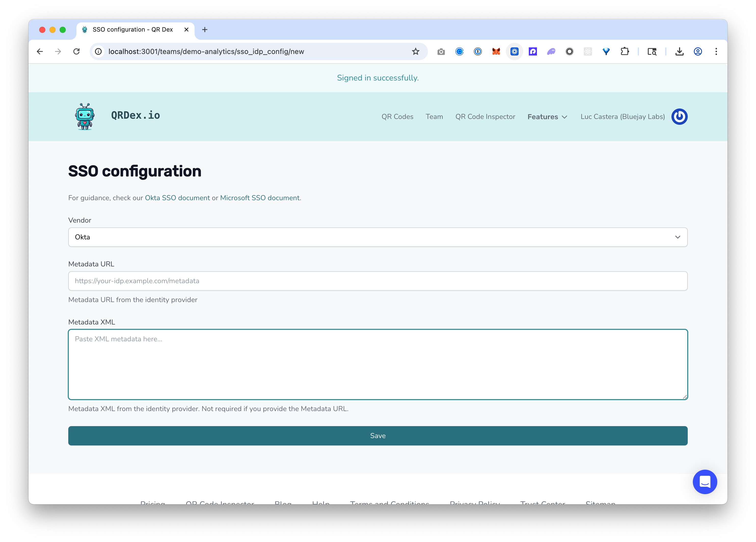Viewport: 756px width, 542px height.
Task: Open the QR Code Inspector page
Action: click(485, 117)
